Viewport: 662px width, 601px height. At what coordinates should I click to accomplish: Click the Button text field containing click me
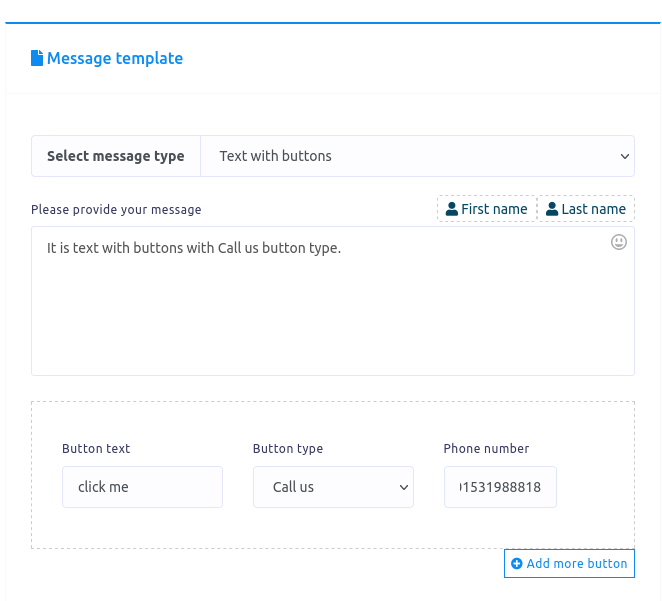tap(142, 487)
